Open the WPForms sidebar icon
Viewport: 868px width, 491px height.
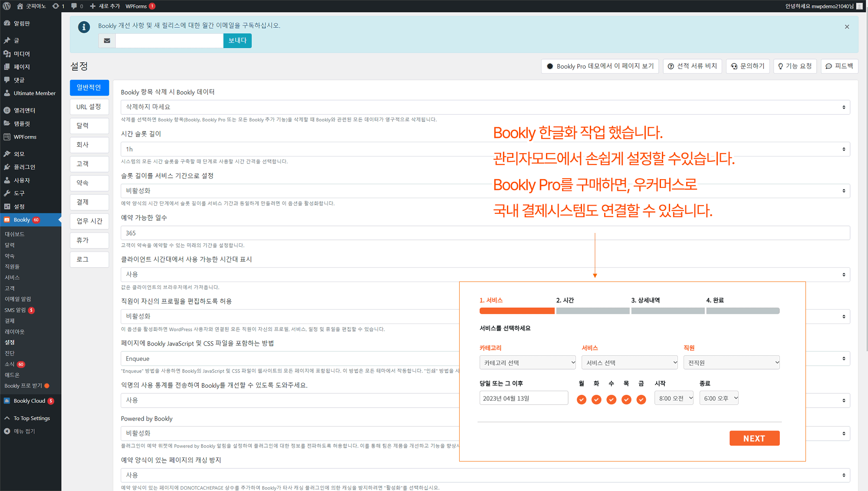[x=7, y=137]
